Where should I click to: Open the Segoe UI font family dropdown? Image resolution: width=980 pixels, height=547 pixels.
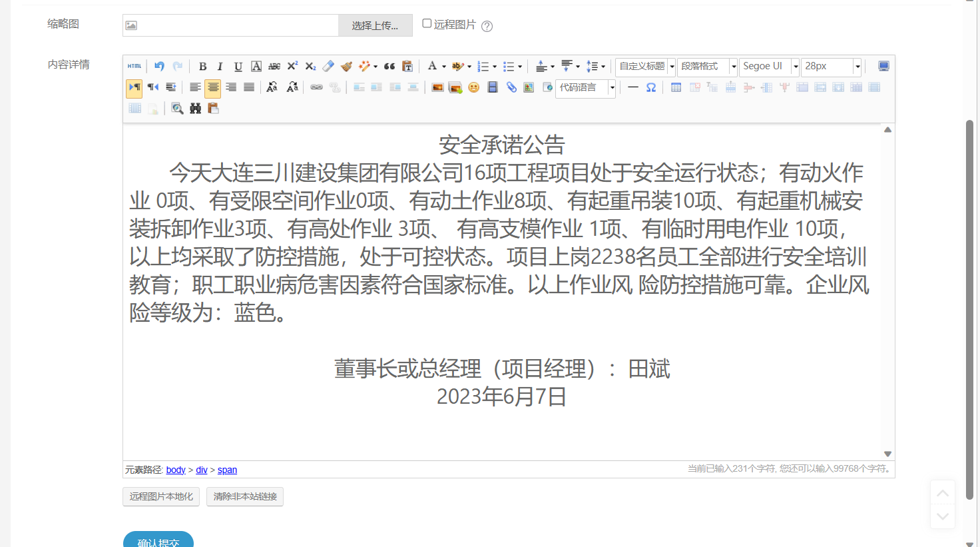pos(769,67)
